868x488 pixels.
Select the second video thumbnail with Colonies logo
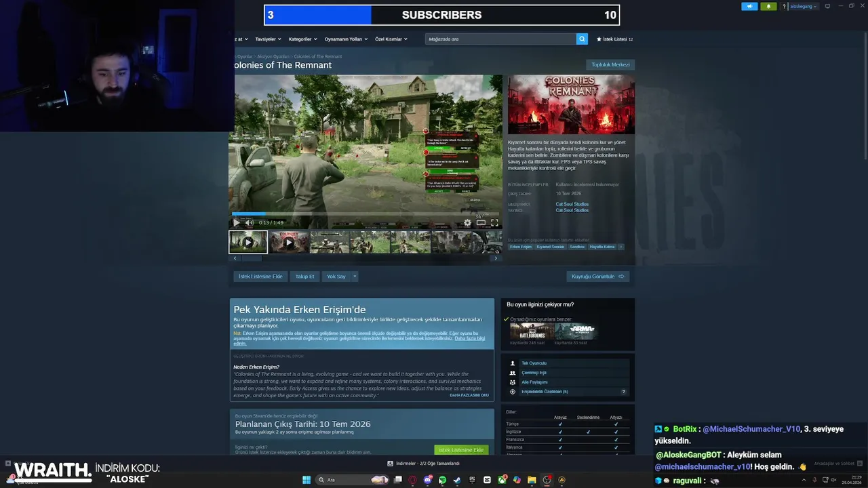point(289,242)
